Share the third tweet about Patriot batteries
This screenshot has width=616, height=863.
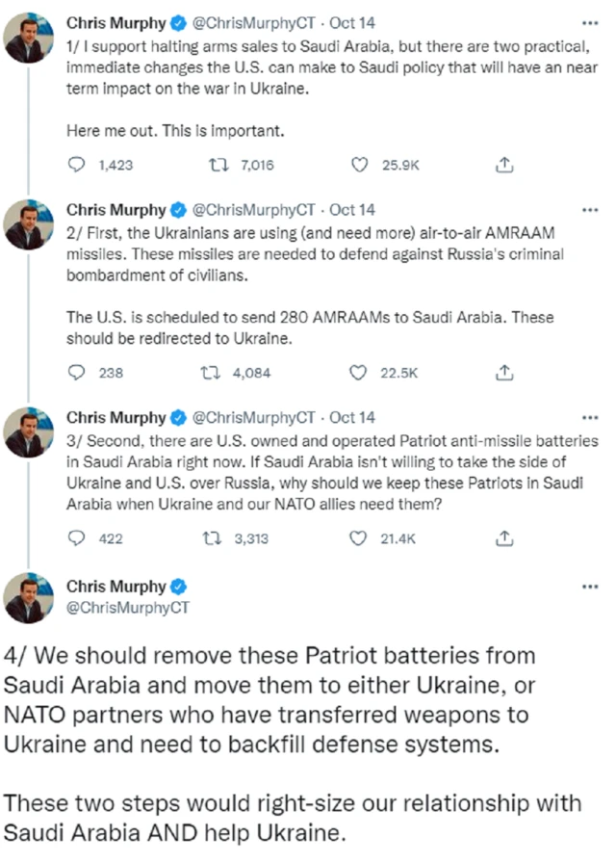501,539
